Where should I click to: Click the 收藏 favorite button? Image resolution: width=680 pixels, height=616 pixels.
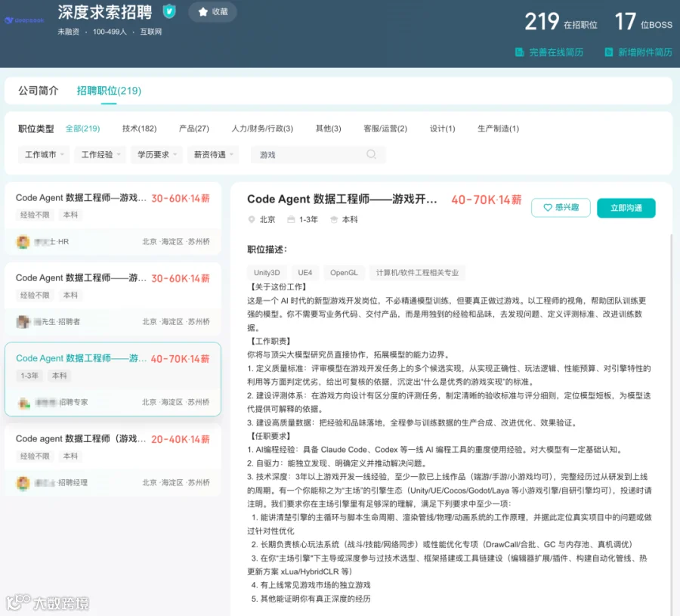point(212,11)
